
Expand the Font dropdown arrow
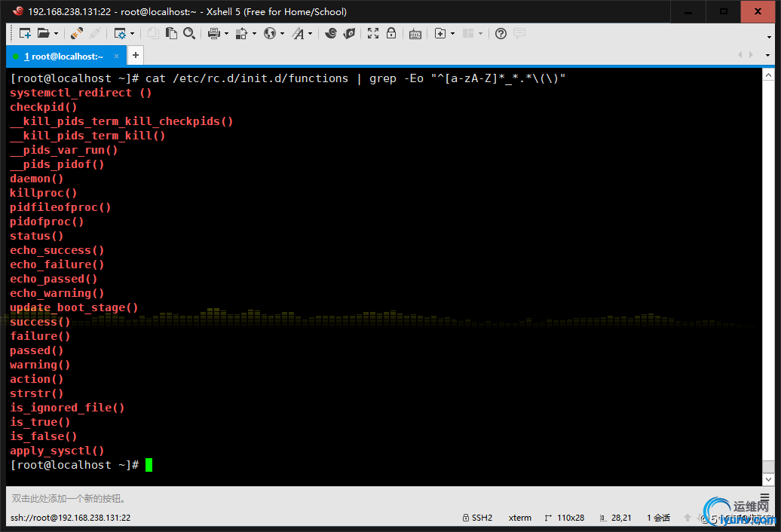click(x=310, y=33)
